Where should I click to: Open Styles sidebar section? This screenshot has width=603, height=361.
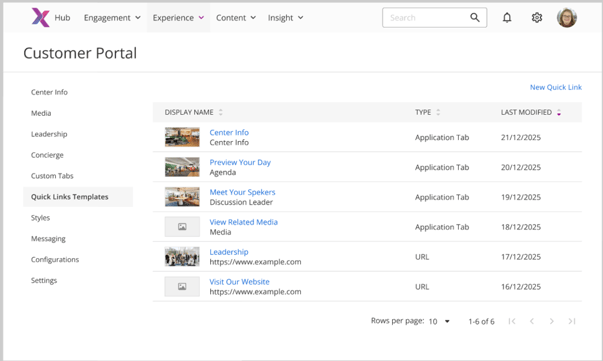40,218
